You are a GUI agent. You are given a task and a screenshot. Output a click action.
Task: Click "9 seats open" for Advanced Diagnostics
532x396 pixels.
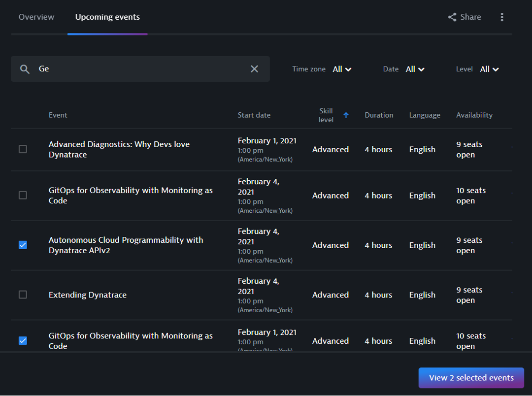(x=469, y=149)
